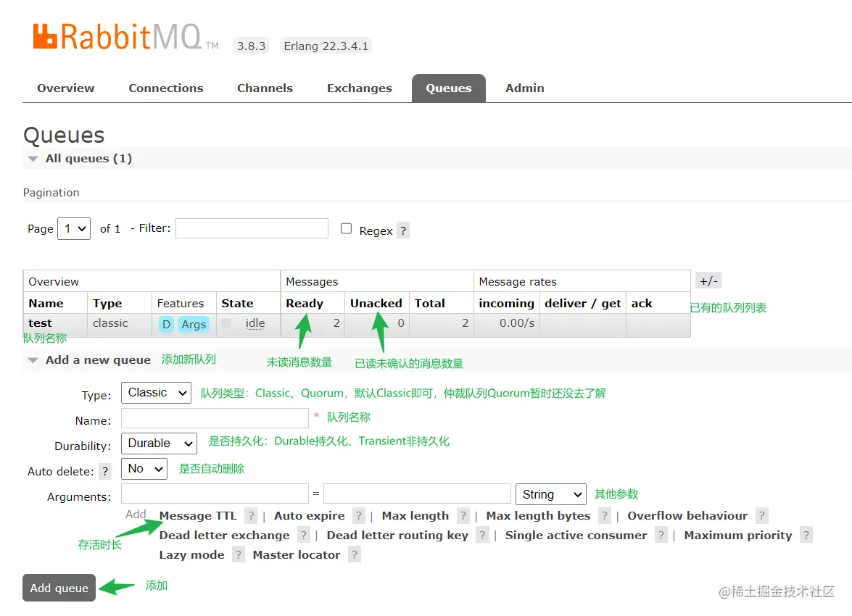This screenshot has height=616, width=852.
Task: Click the Args feature badge
Action: (x=194, y=324)
